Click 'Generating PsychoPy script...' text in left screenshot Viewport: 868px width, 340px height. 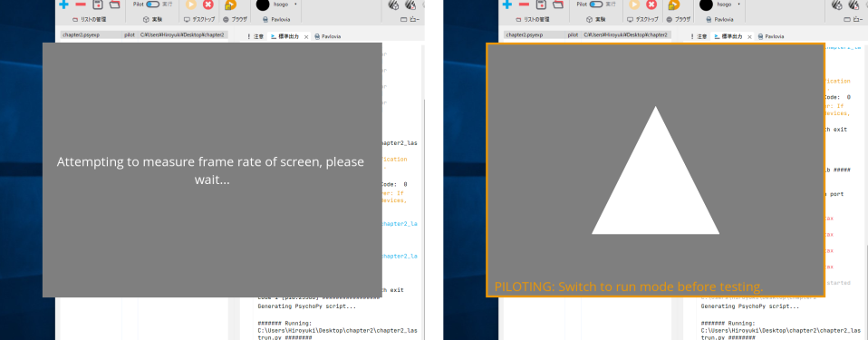307,306
